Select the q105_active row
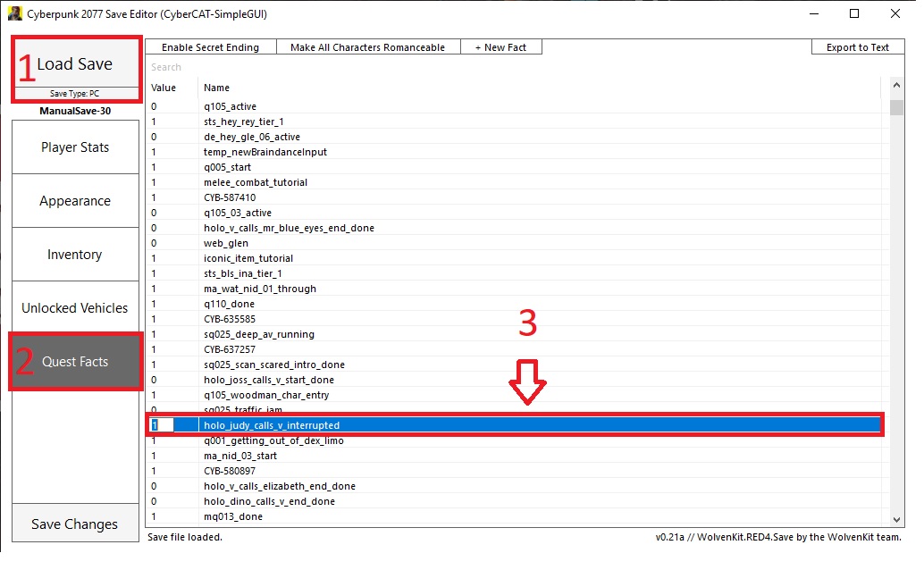This screenshot has width=924, height=570. coord(514,106)
